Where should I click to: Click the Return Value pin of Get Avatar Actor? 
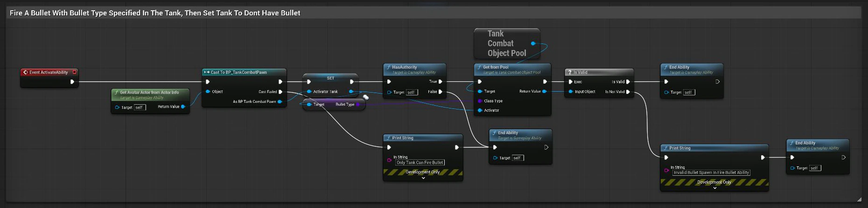pyautogui.click(x=183, y=107)
